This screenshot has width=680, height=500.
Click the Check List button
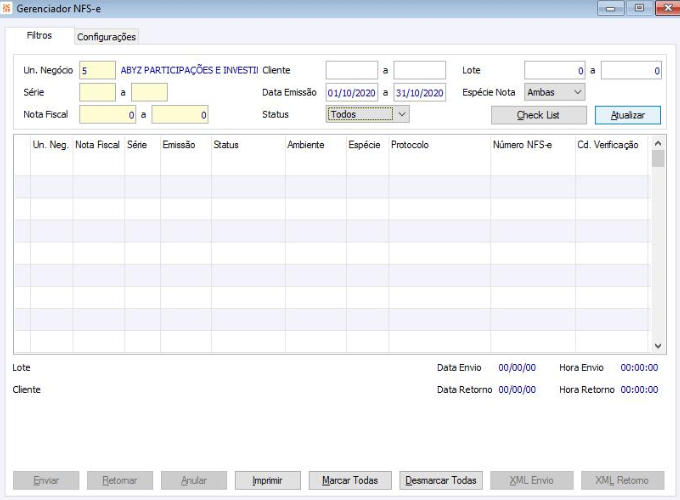point(539,115)
